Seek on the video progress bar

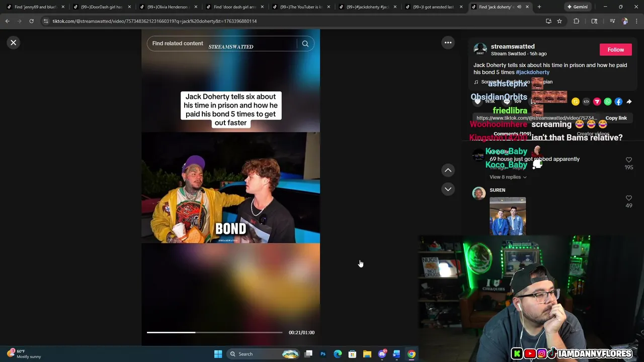[x=214, y=332]
